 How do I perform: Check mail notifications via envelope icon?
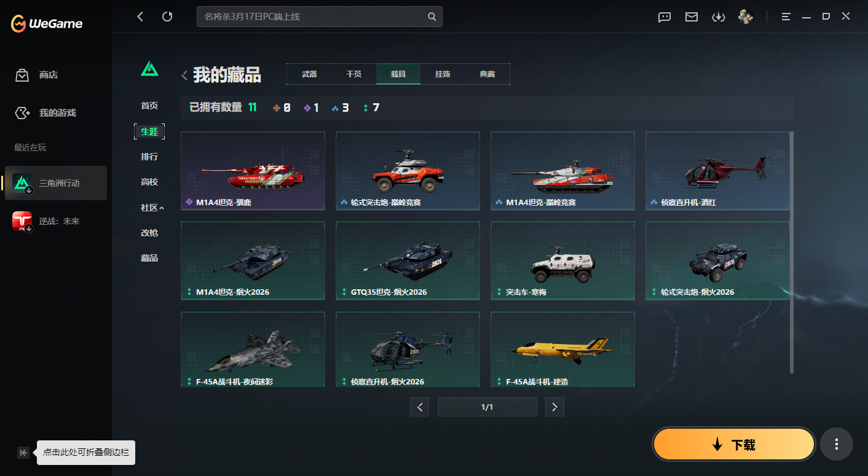[x=691, y=17]
